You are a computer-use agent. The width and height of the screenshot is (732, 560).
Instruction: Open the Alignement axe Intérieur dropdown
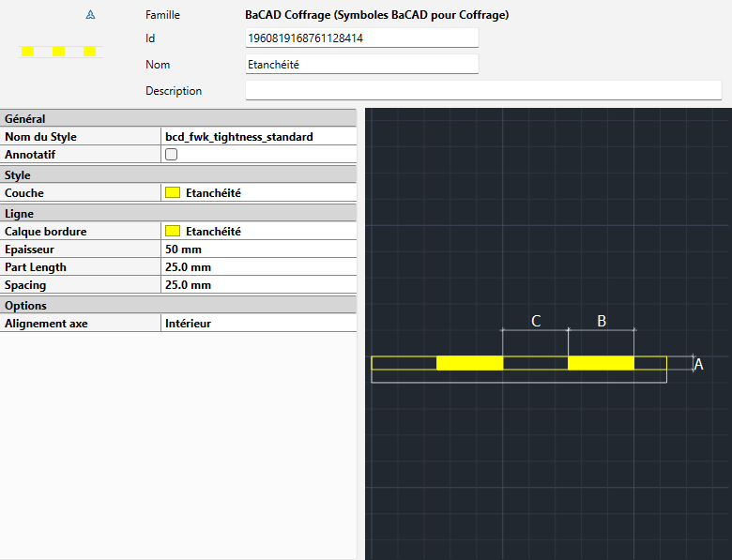[259, 324]
